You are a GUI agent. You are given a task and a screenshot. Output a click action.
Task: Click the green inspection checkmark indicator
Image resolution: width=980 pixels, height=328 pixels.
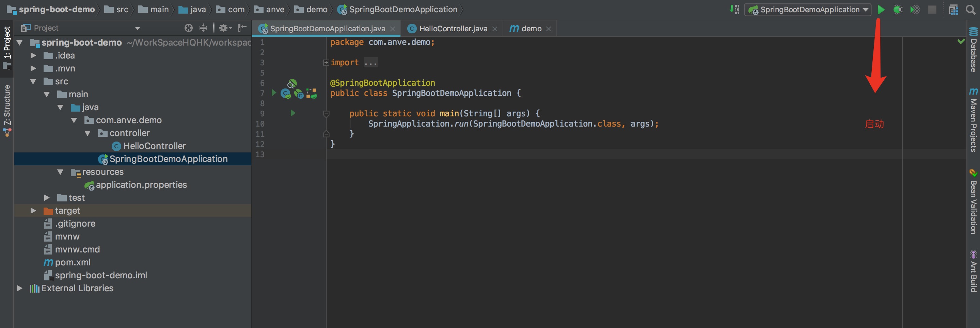tap(961, 41)
